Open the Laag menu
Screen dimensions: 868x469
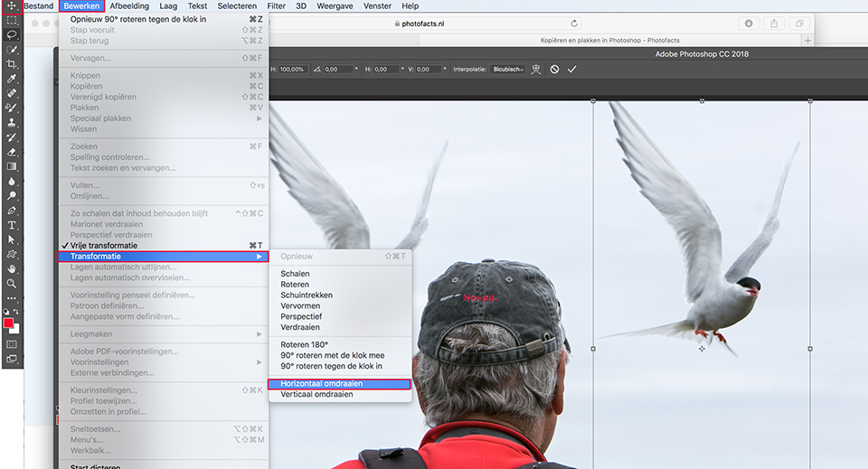click(168, 6)
